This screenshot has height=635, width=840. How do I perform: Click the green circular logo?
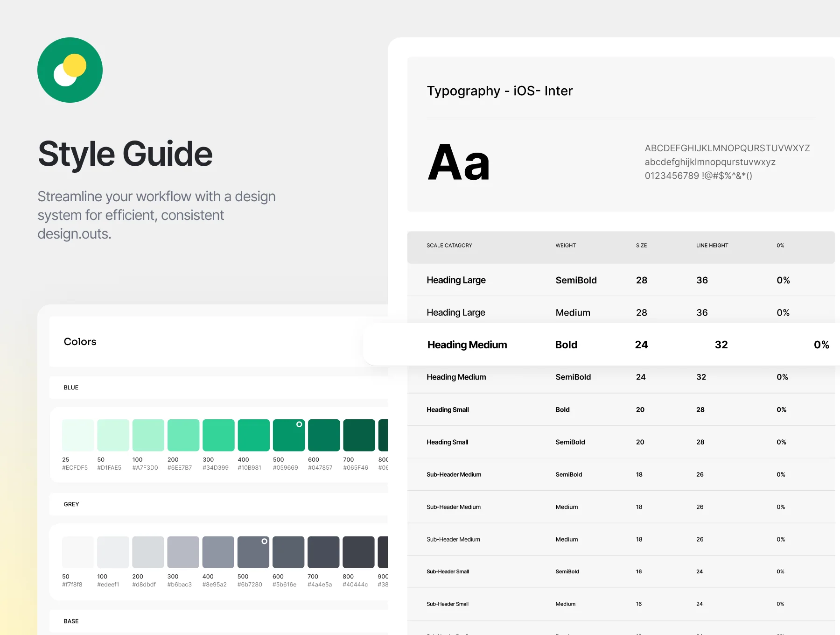tap(70, 70)
